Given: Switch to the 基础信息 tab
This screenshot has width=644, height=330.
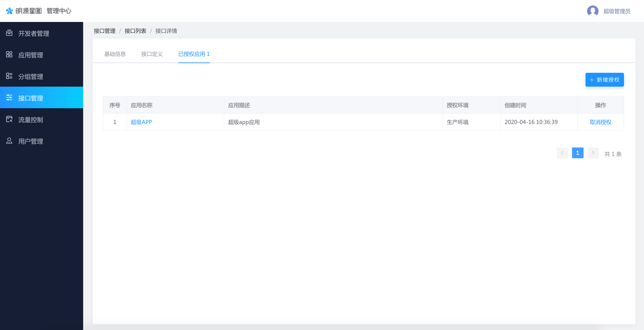Looking at the screenshot, I should (115, 54).
